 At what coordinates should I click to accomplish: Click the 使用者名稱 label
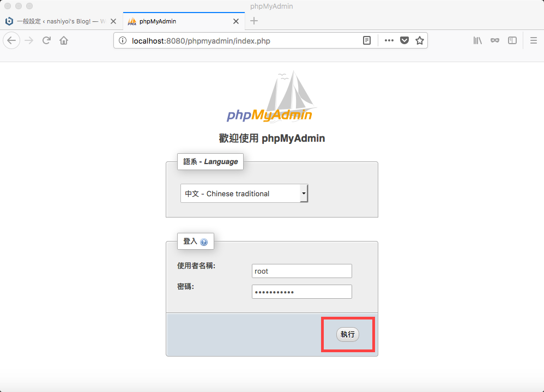pos(196,266)
